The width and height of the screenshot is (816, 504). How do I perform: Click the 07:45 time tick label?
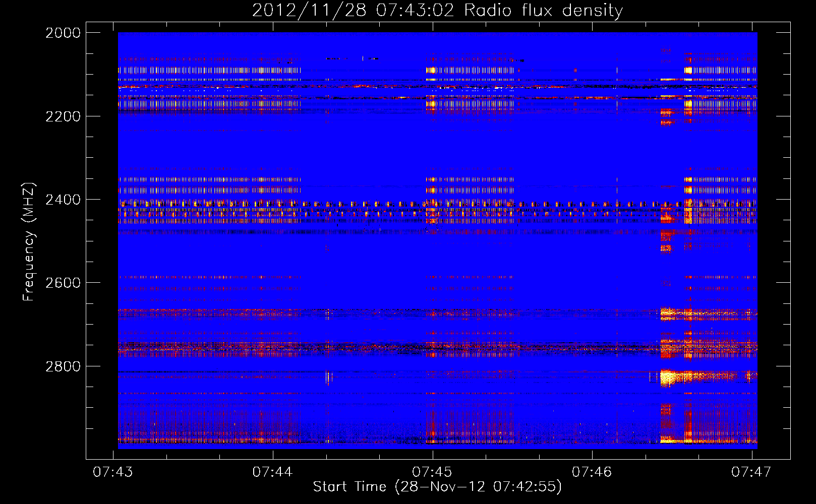point(432,472)
